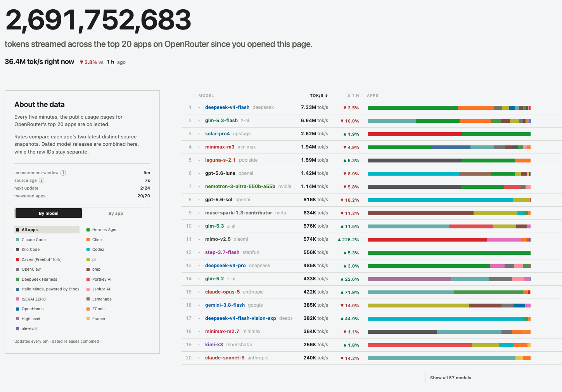Click the red segment of solar-pro4 bar
The width and height of the screenshot is (562, 392).
[415, 134]
